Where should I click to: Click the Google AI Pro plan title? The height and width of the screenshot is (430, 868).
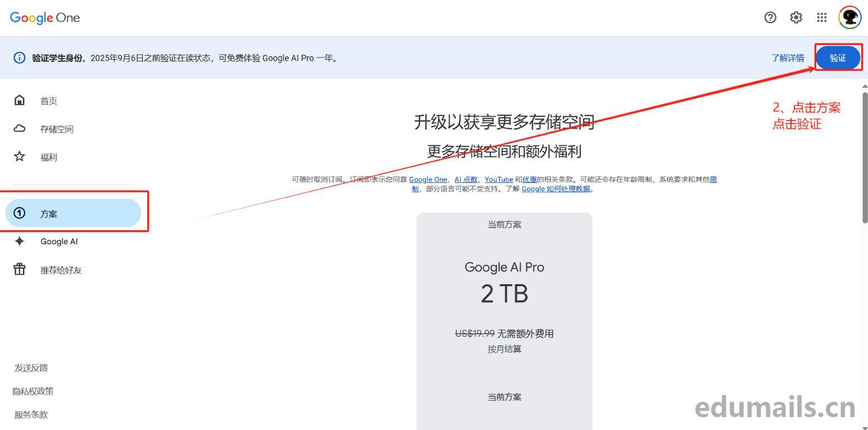pos(504,267)
